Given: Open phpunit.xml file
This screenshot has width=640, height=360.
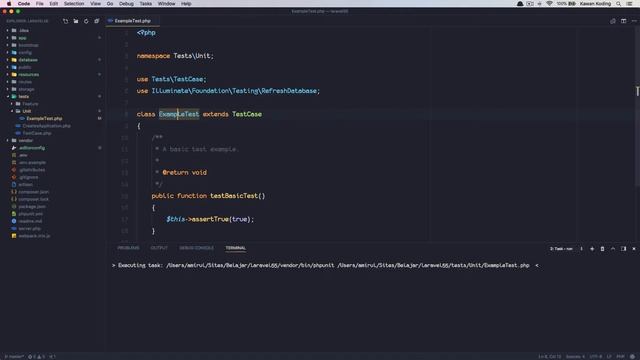Looking at the screenshot, I should [31, 214].
